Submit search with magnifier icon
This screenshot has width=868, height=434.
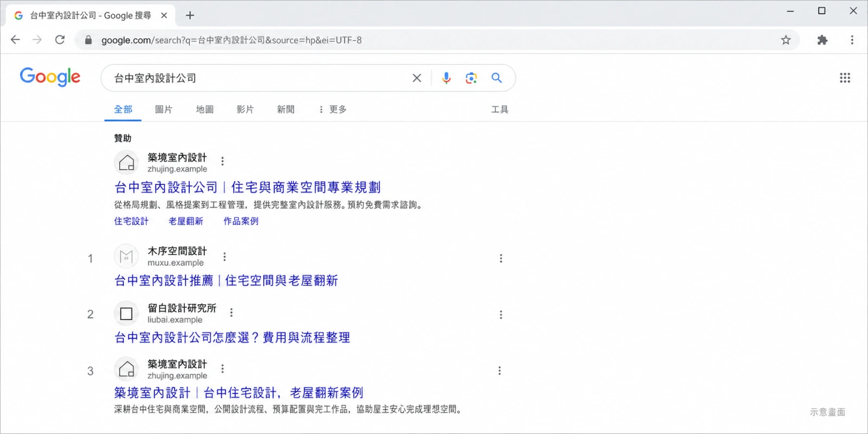(496, 78)
